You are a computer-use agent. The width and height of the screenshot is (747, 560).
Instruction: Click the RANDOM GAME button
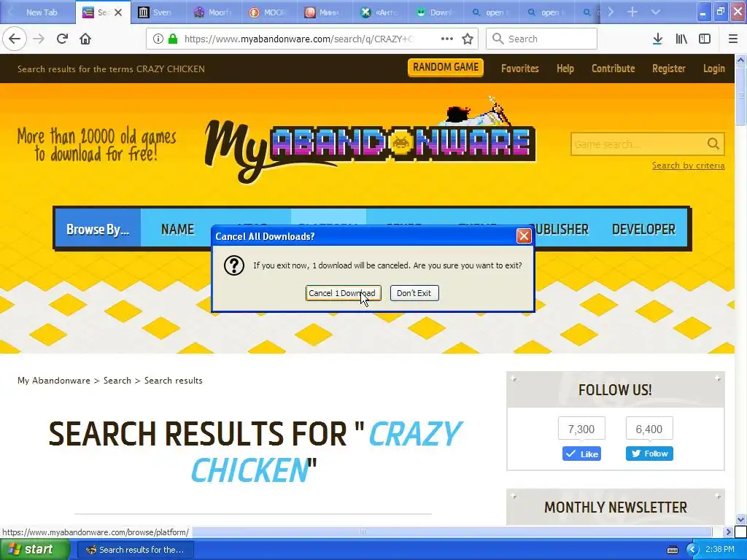pos(446,67)
